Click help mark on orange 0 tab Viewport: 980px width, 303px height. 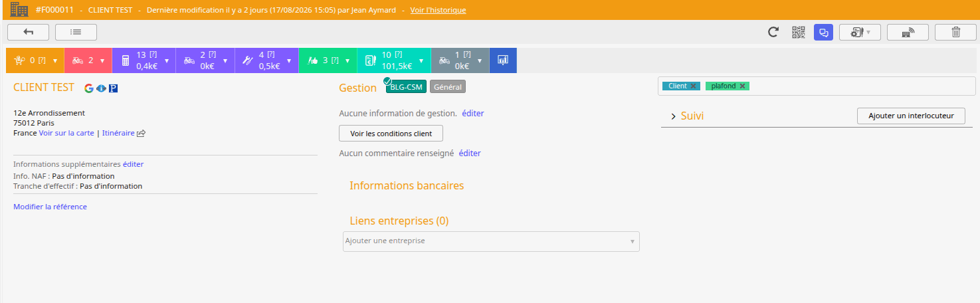point(42,60)
